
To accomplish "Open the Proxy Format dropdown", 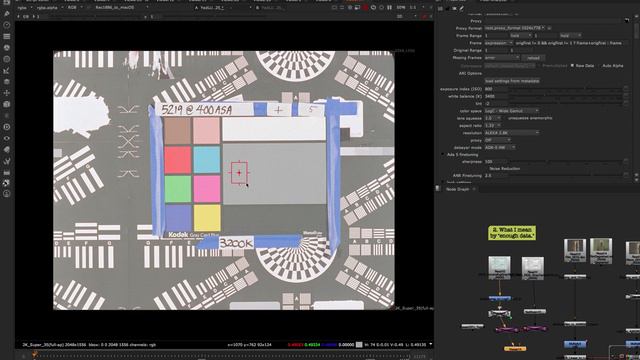I will (515, 28).
